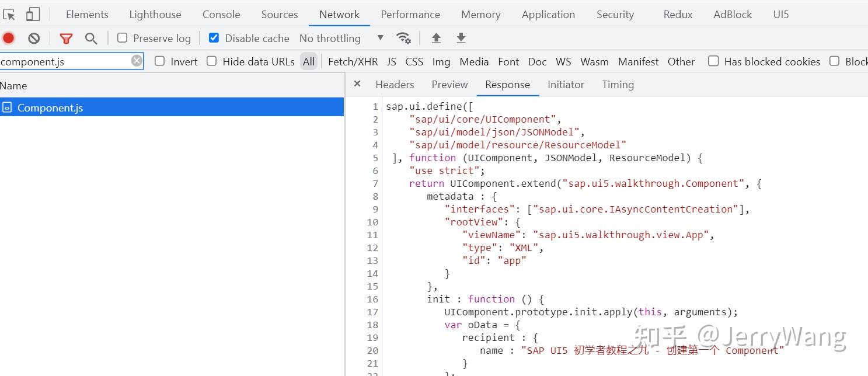Viewport: 868px width, 376px height.
Task: Switch to the Console panel
Action: pyautogui.click(x=221, y=14)
